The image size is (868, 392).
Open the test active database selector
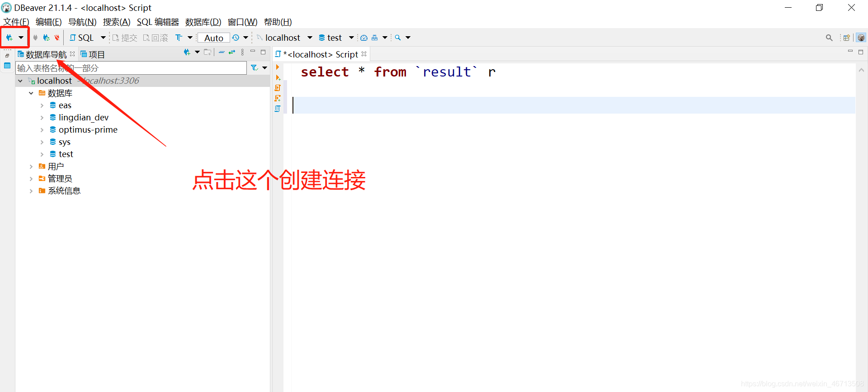pyautogui.click(x=336, y=38)
